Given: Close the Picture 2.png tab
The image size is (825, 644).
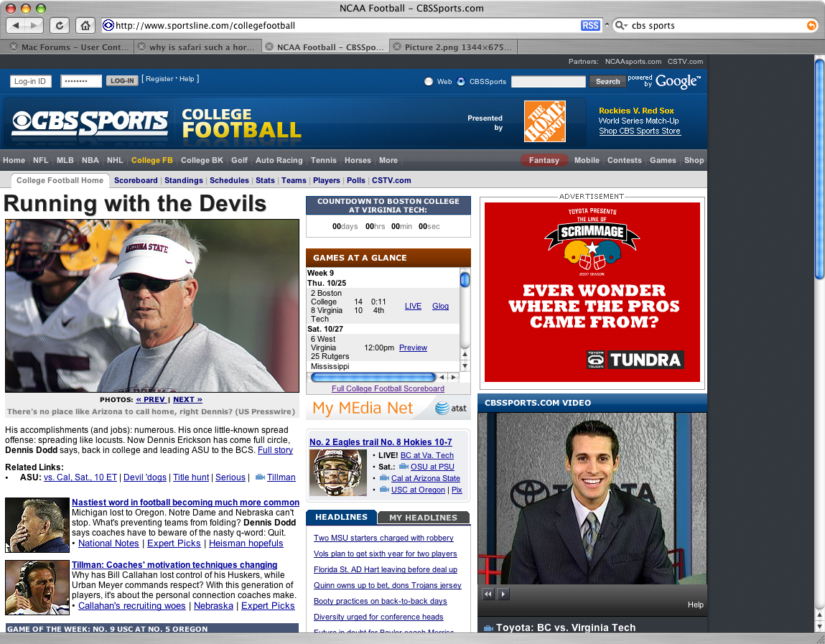Looking at the screenshot, I should (397, 47).
